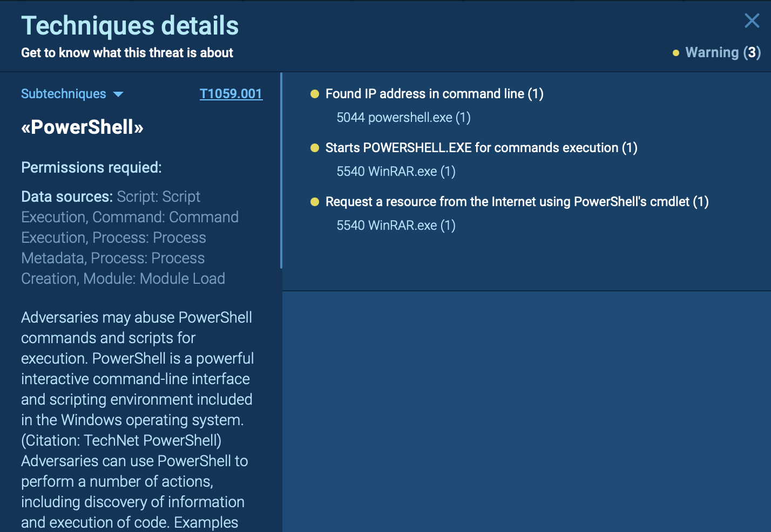Click the Techniques details title
The width and height of the screenshot is (771, 532).
[x=130, y=25]
